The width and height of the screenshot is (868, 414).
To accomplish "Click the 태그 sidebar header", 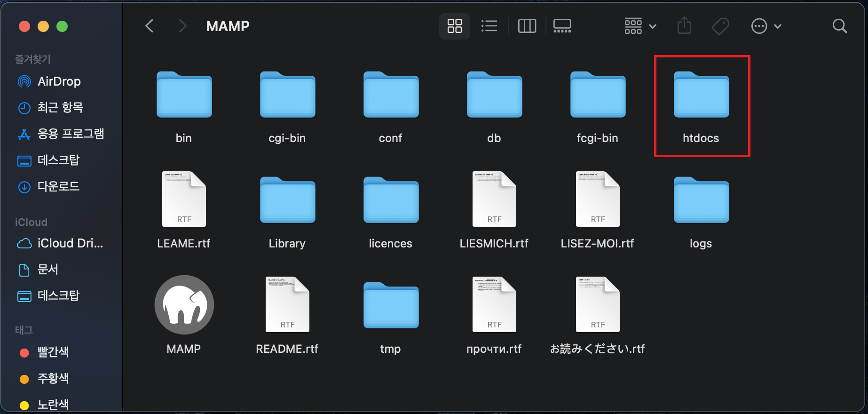I will click(x=24, y=330).
